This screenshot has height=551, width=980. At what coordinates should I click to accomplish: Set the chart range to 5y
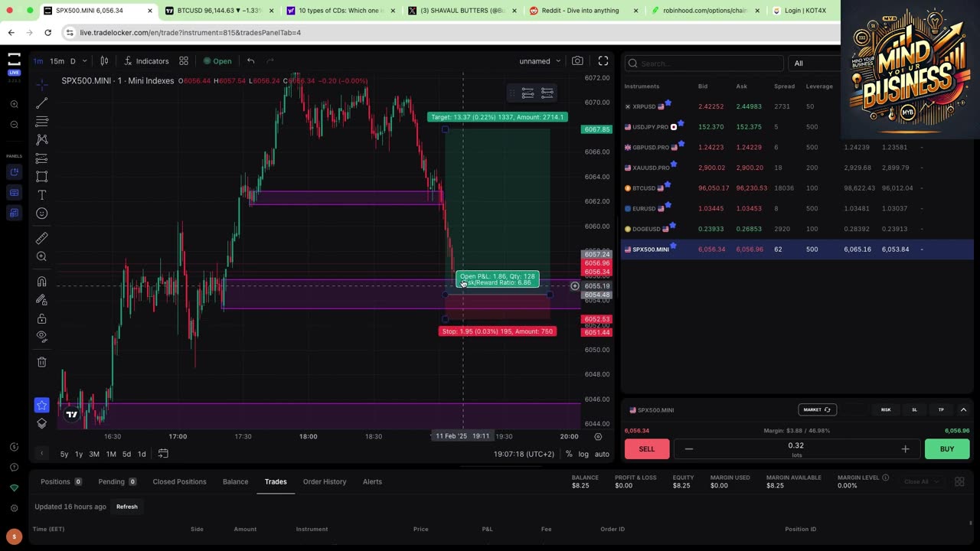click(x=64, y=455)
